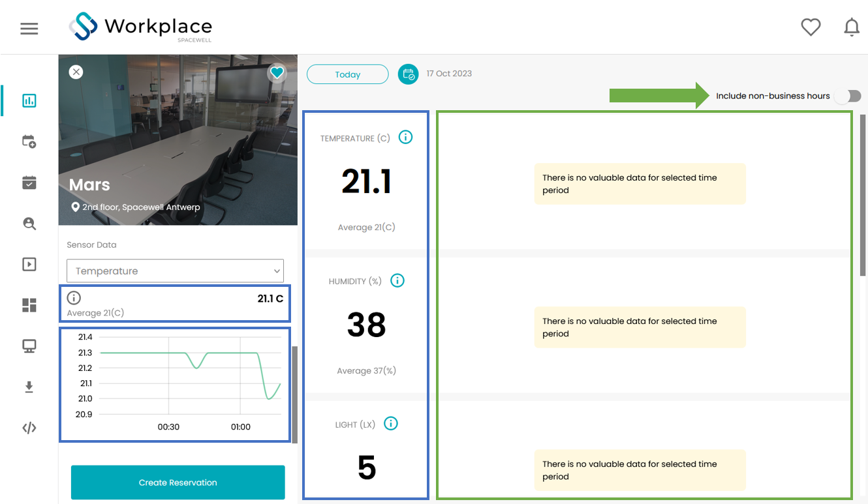Image resolution: width=868 pixels, height=504 pixels.
Task: Toggle the favorite heart on Mars room photo
Action: 277,73
